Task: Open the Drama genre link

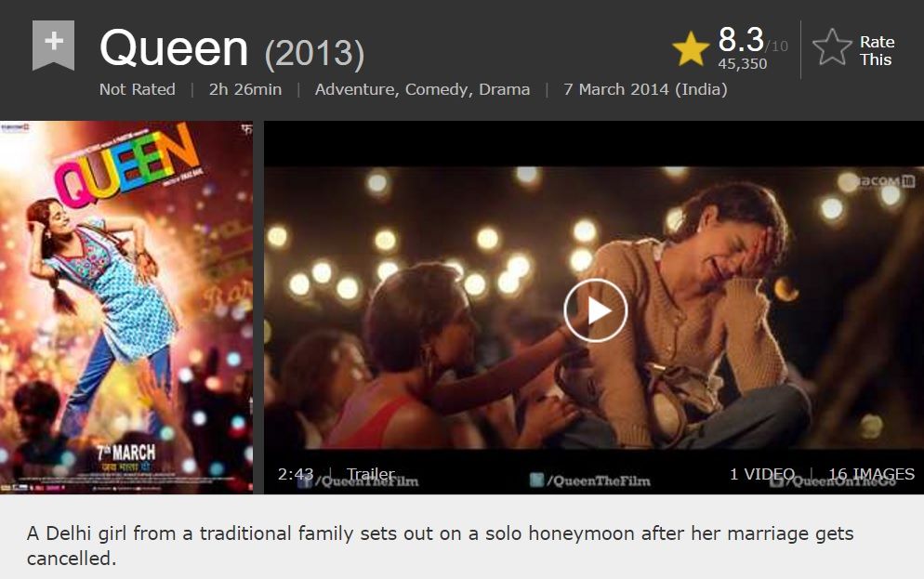Action: tap(505, 89)
